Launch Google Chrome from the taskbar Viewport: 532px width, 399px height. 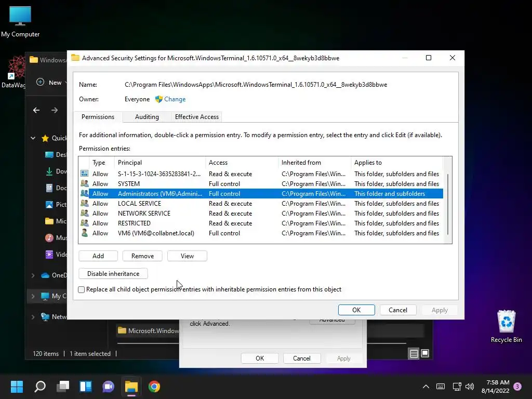154,387
